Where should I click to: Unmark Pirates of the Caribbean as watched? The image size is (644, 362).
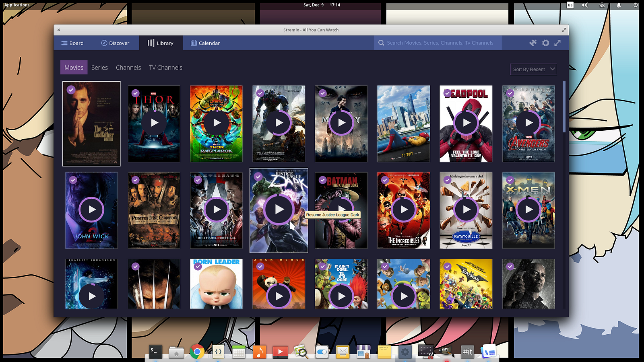pos(136,180)
